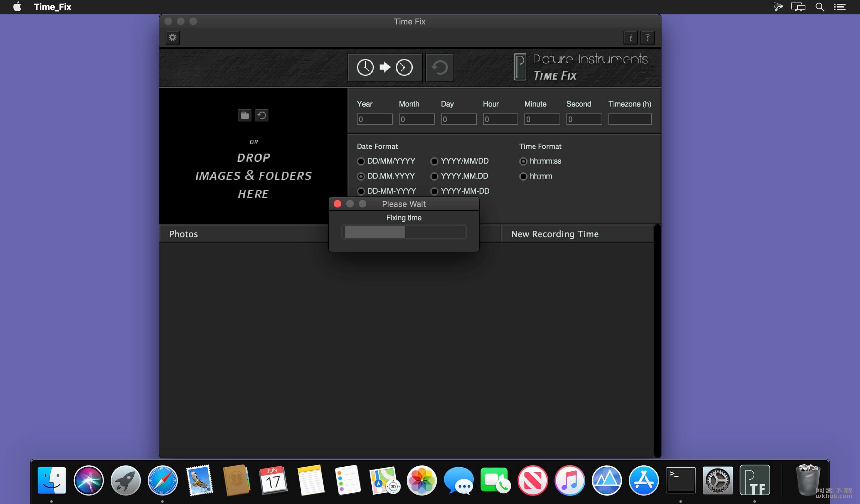Open Terminal from the Dock

coord(681,480)
